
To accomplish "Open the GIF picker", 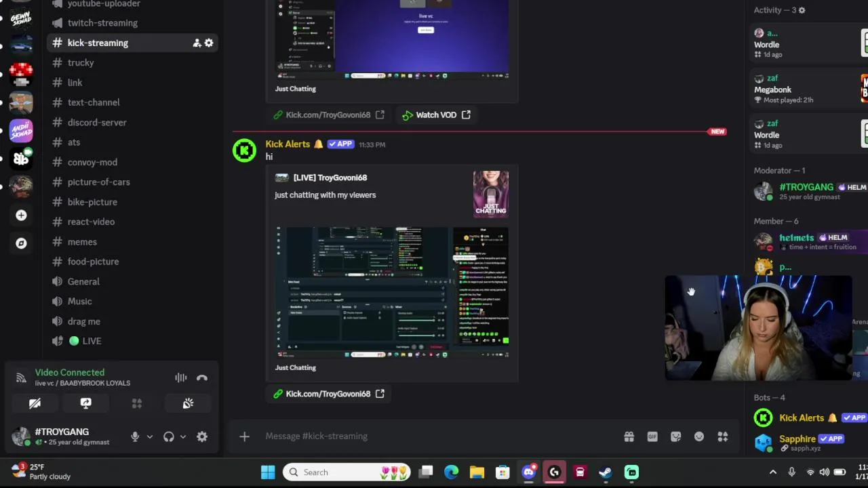I will (x=652, y=437).
